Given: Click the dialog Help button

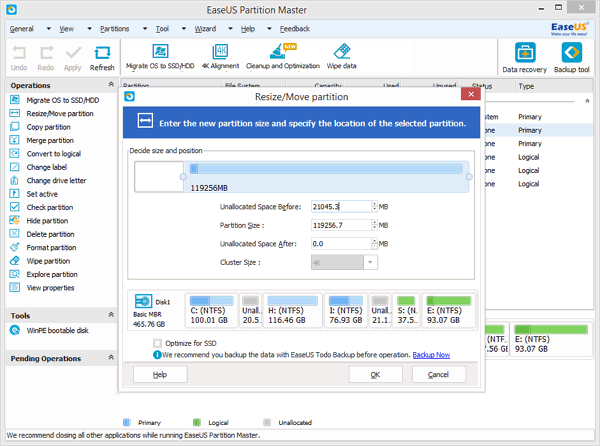Looking at the screenshot, I should pyautogui.click(x=160, y=374).
